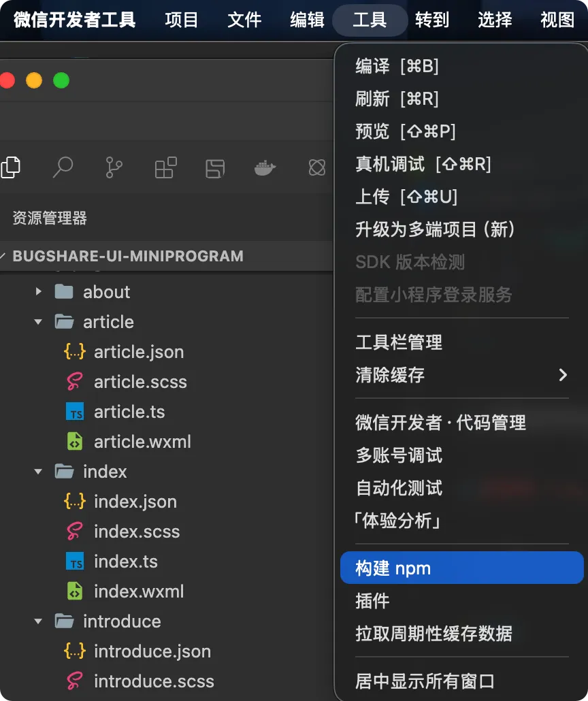Open the Source Control branch icon
This screenshot has width=588, height=701.
tap(114, 167)
